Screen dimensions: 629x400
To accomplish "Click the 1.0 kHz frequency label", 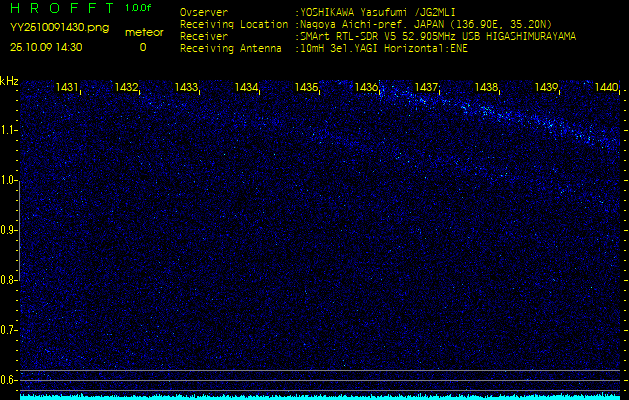I will (9, 180).
